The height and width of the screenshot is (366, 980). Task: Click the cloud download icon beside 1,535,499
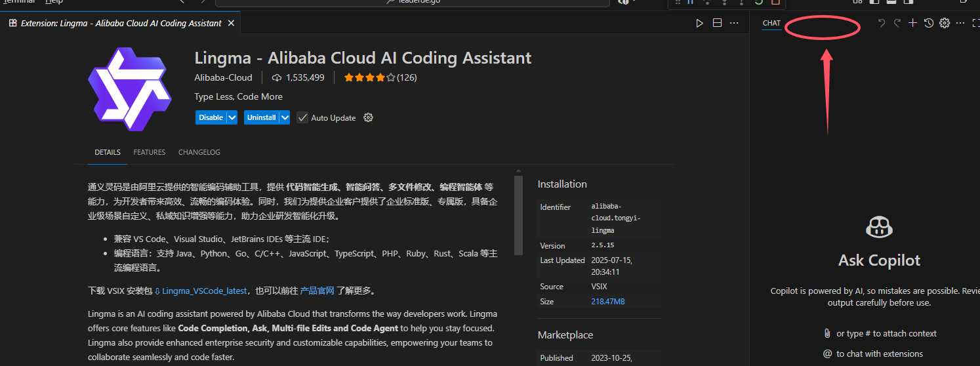(x=277, y=77)
